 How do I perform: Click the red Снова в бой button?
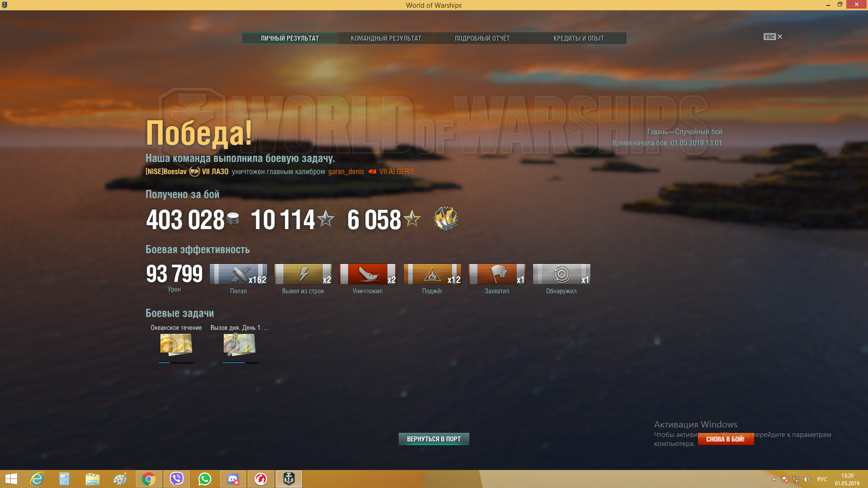point(726,439)
